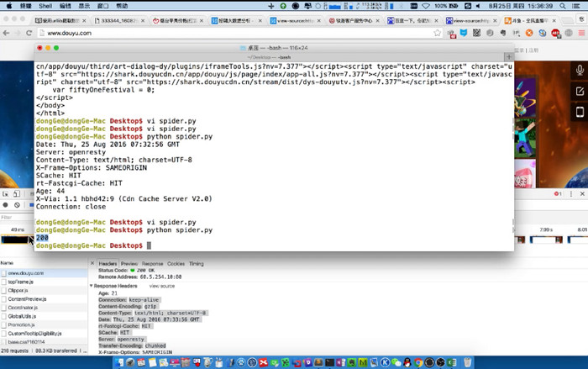Viewport: 588px width, 369px height.
Task: Switch to the Timing tab
Action: tap(196, 264)
